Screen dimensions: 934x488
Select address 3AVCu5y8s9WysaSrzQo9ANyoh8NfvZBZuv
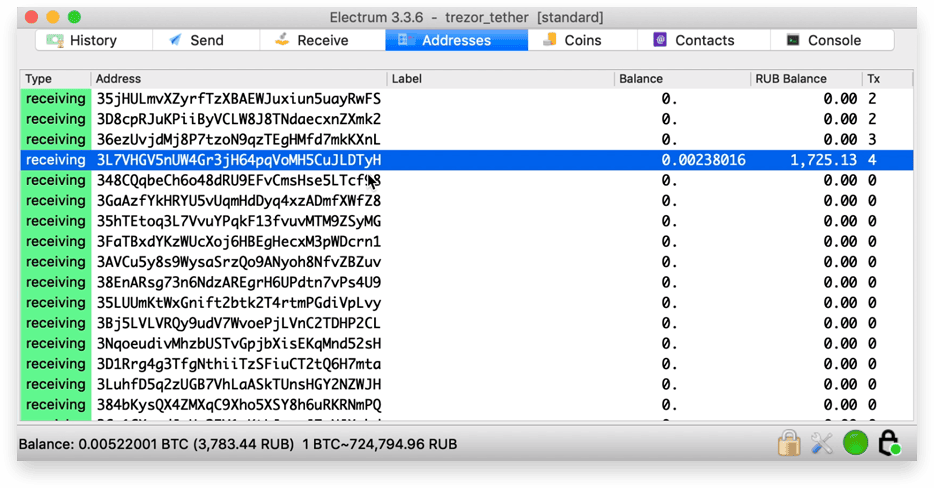(238, 262)
